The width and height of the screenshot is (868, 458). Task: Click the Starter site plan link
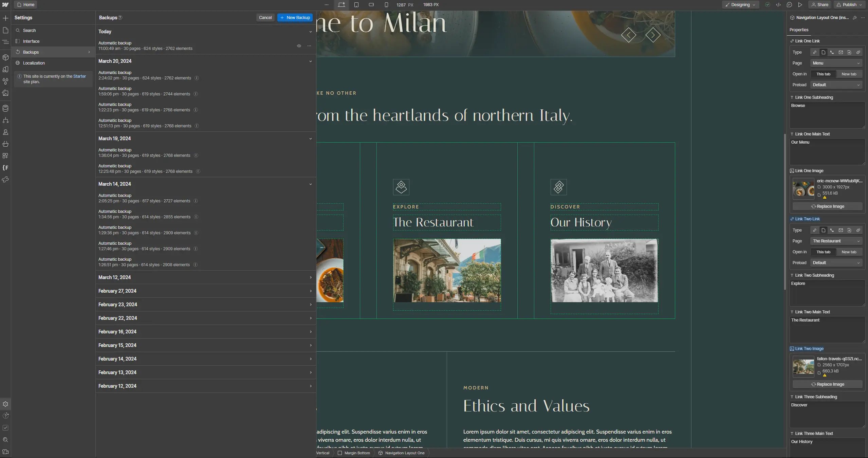click(79, 76)
